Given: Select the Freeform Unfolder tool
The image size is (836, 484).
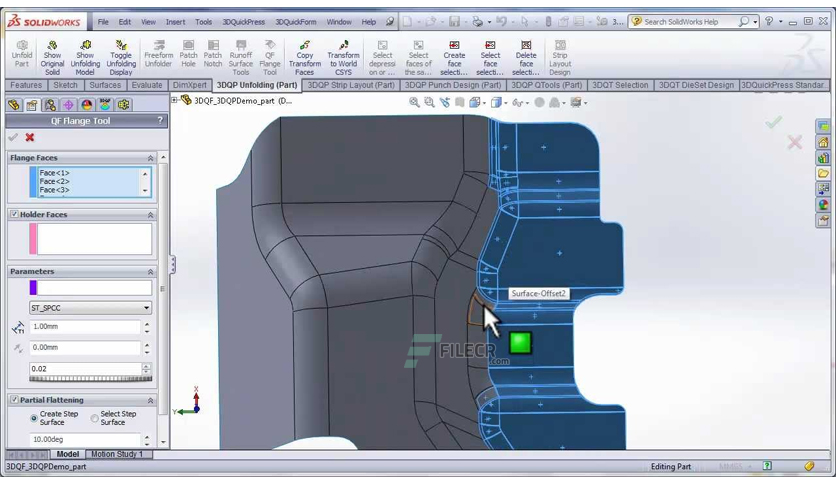Looking at the screenshot, I should click(x=158, y=53).
